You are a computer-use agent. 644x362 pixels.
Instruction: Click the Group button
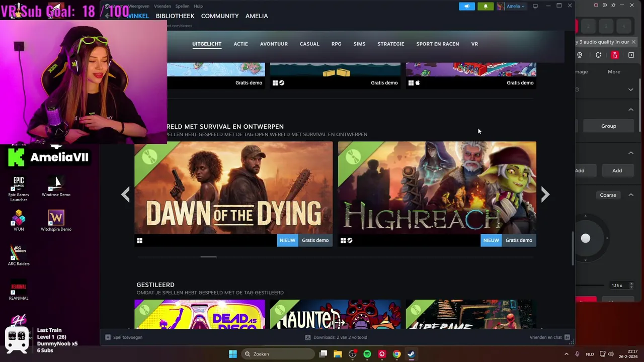click(x=608, y=126)
